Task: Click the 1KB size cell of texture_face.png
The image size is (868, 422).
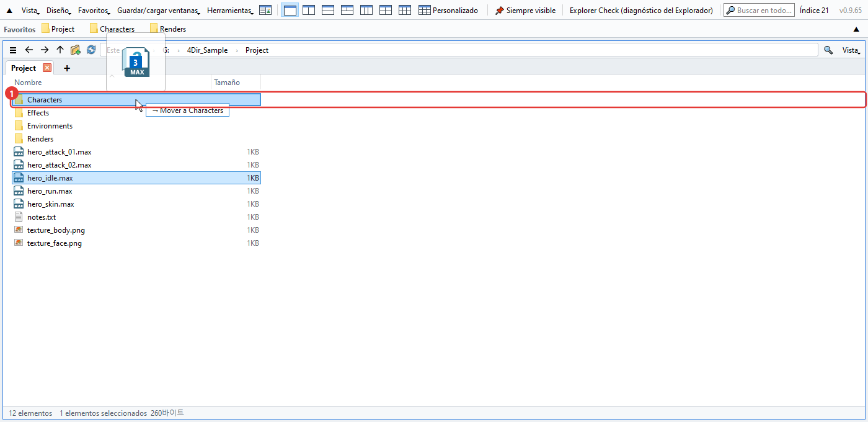Action: tap(252, 243)
